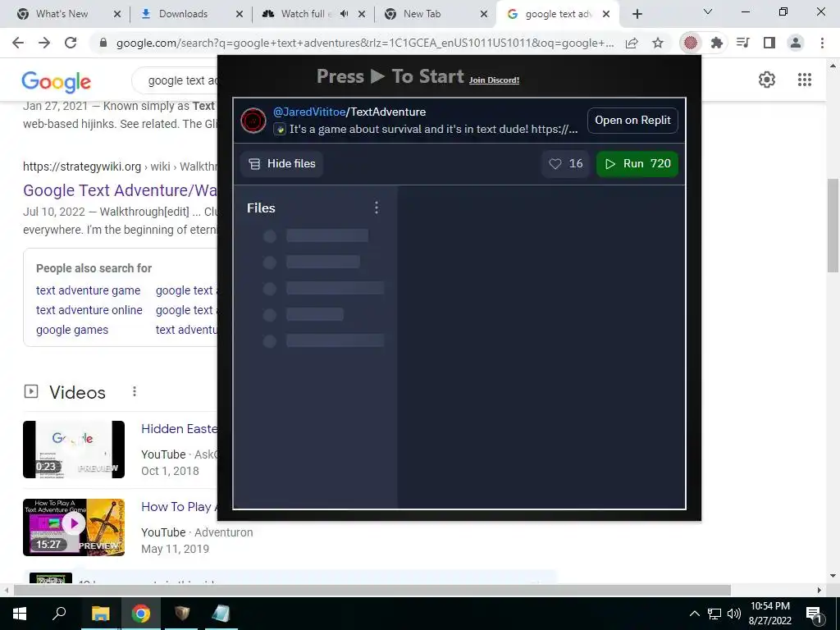Open the Join Discord link
Viewport: 840px width, 630px height.
point(494,80)
